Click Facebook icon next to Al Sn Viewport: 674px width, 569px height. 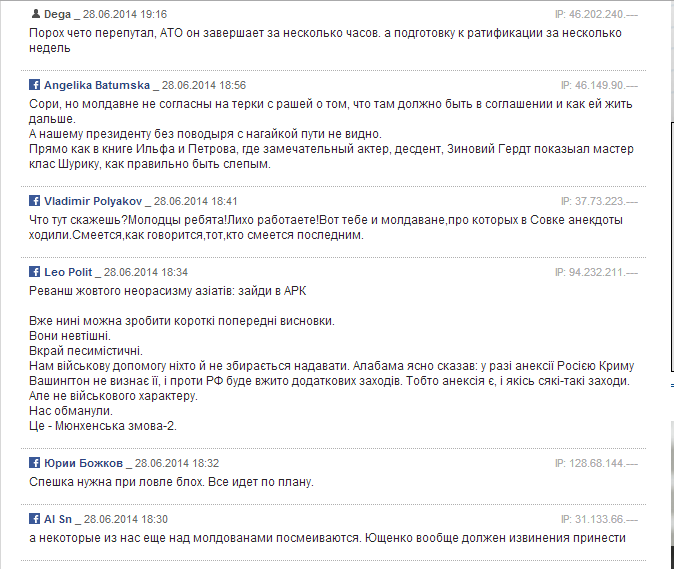coord(35,519)
